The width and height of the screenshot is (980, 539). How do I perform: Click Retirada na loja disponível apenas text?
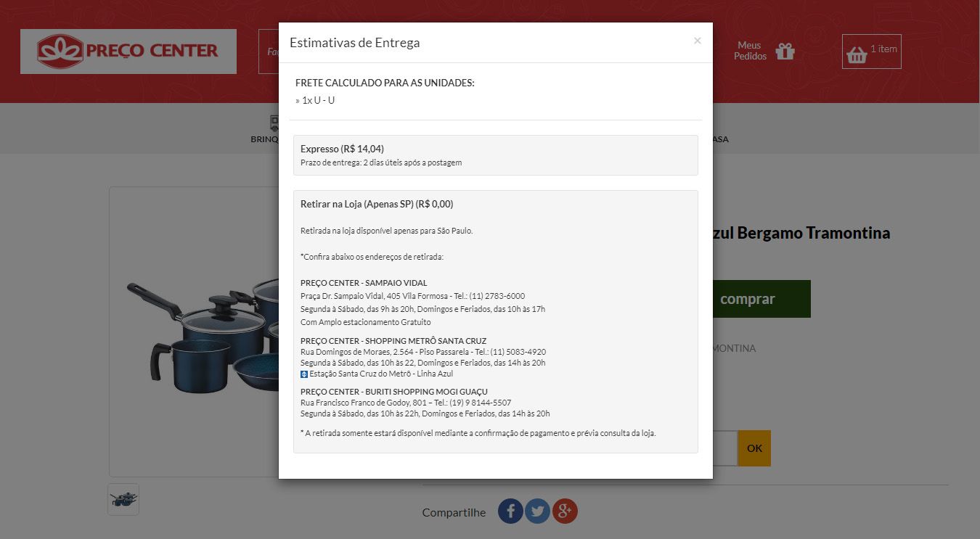click(387, 231)
